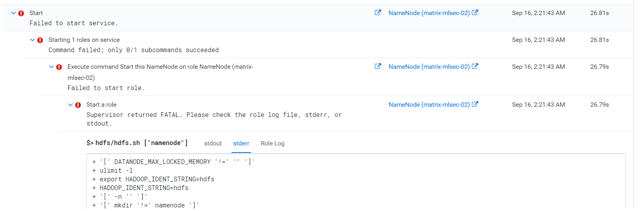Click external link icon after NameNode in Execute command row

(x=475, y=66)
